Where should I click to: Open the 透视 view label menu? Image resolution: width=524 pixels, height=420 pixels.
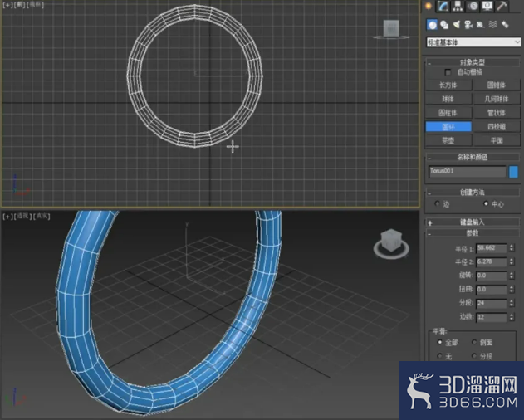coord(23,216)
